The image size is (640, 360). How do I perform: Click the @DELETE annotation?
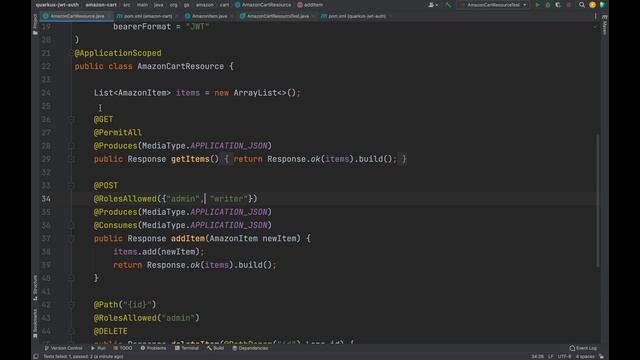pyautogui.click(x=111, y=331)
